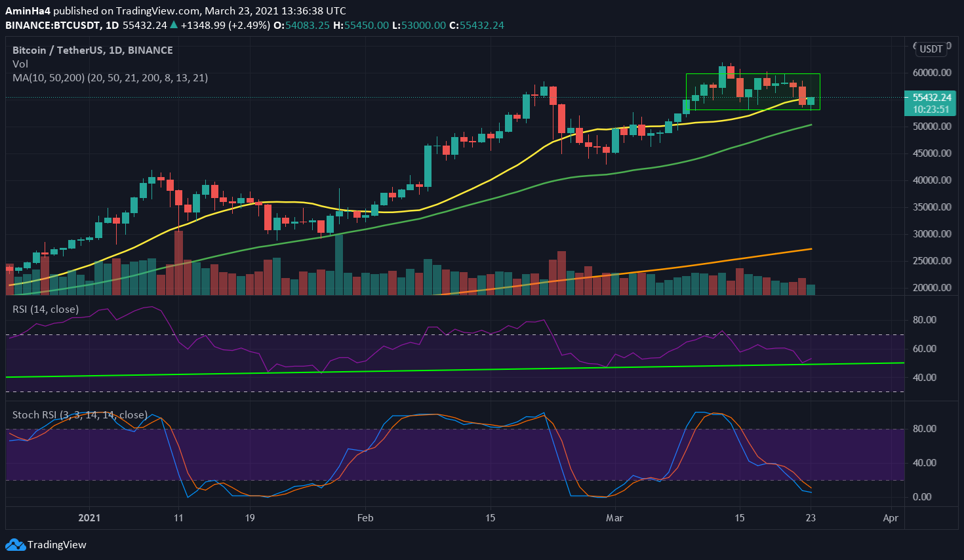Select the current price label 55432.24 on axis

point(931,98)
